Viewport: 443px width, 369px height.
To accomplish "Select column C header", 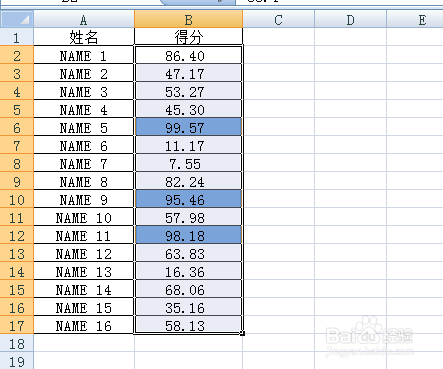I will 278,20.
